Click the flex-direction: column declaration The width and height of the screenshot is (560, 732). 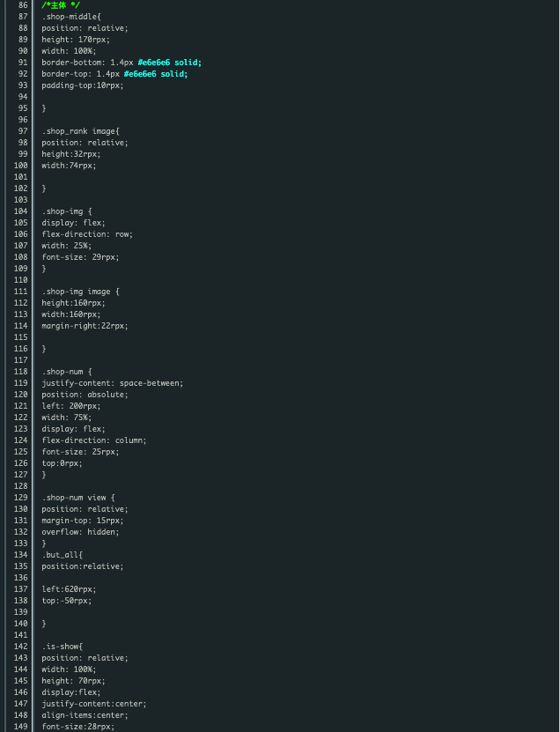click(x=93, y=440)
